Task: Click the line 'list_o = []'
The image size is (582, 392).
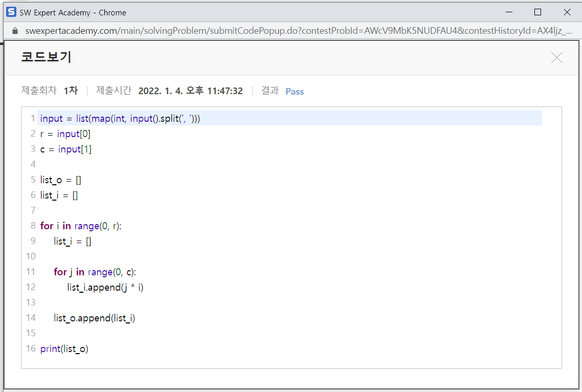Action: 60,180
